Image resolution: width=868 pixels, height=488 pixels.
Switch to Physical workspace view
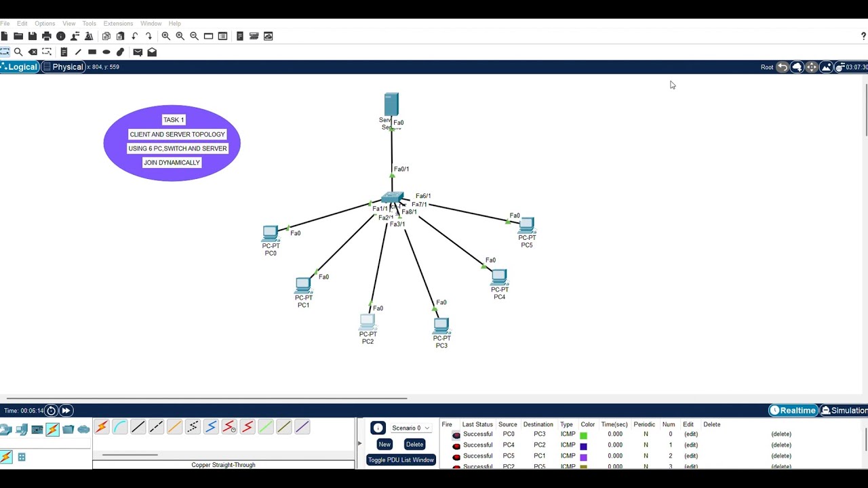[63, 67]
